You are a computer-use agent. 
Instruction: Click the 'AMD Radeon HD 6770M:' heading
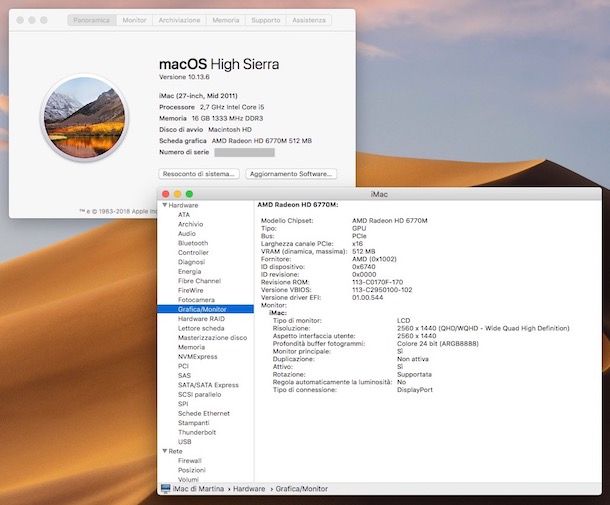point(298,205)
